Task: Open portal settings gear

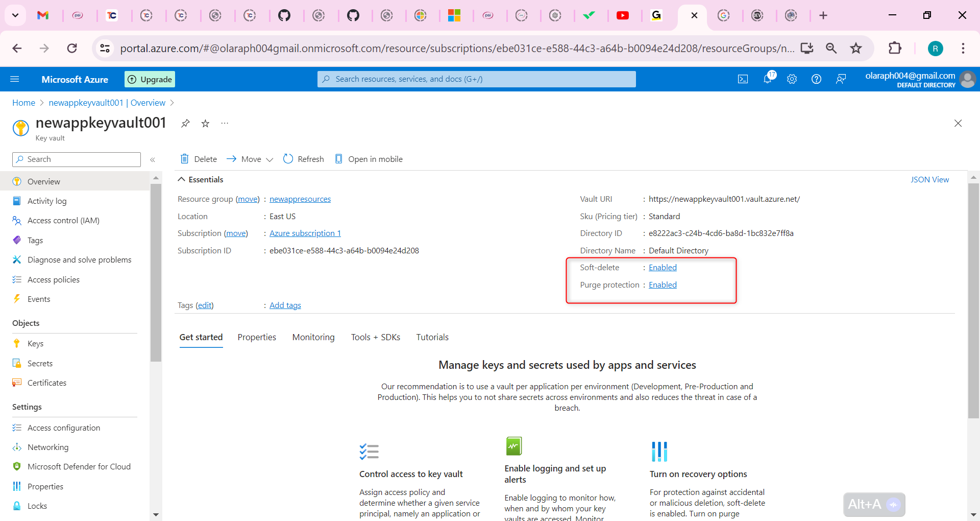Action: (x=792, y=79)
